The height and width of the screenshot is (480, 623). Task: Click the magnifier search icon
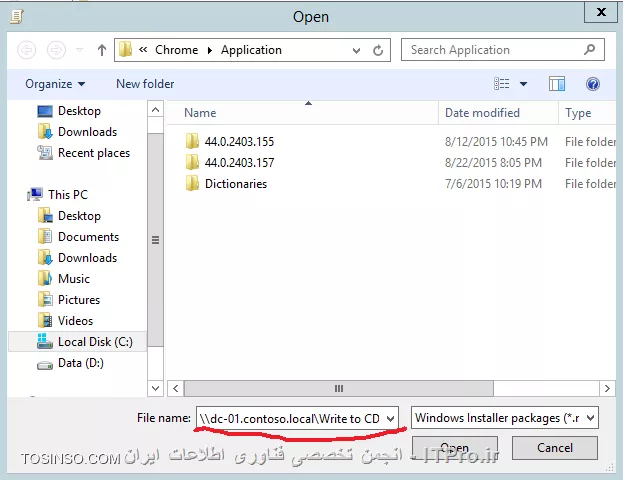click(590, 50)
